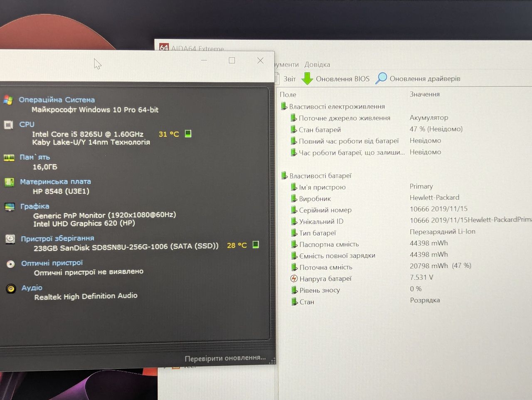Click the hard drive icon beside Пристрої зберігання

(x=10, y=239)
